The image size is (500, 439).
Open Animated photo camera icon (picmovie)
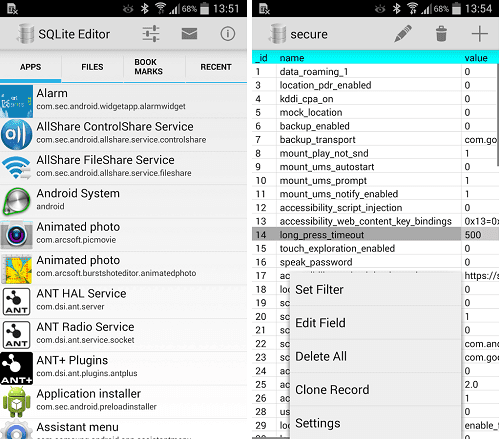tap(17, 234)
